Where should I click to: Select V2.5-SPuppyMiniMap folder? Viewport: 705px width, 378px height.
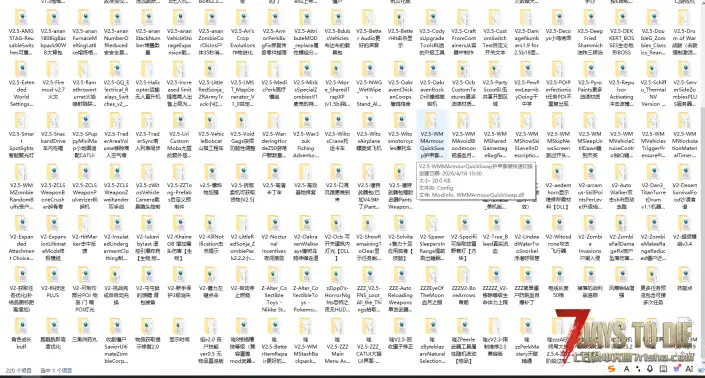[85, 135]
